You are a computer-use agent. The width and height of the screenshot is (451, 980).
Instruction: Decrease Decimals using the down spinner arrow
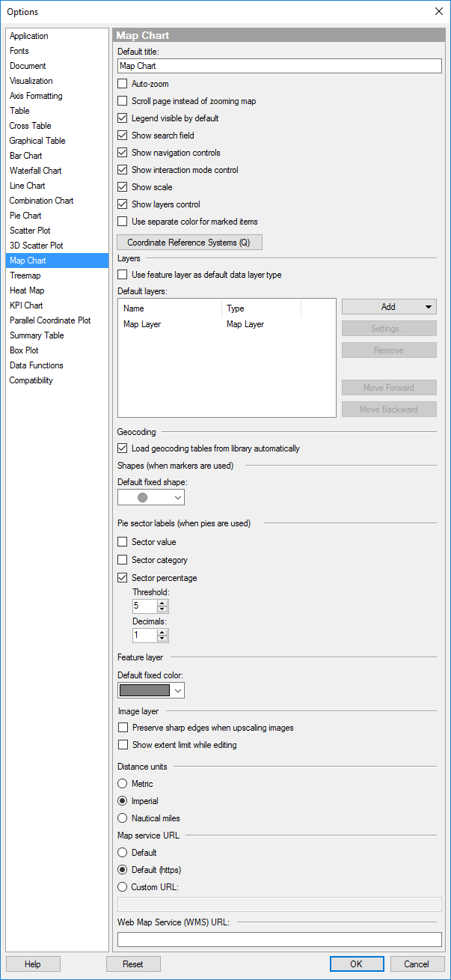tap(162, 639)
